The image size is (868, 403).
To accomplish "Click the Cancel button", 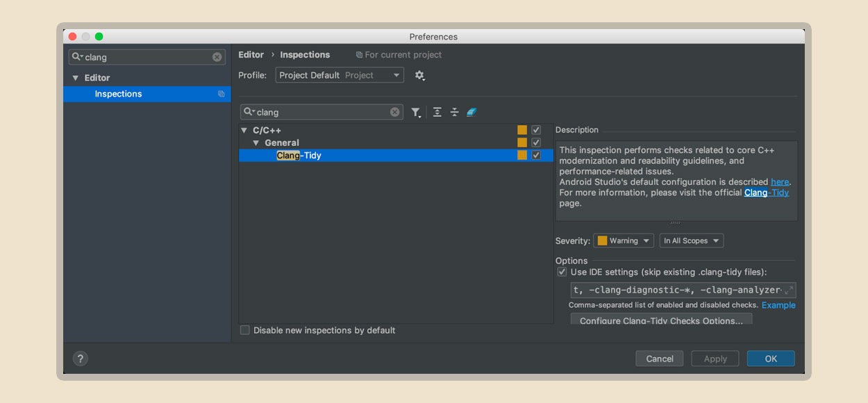I will (x=660, y=359).
